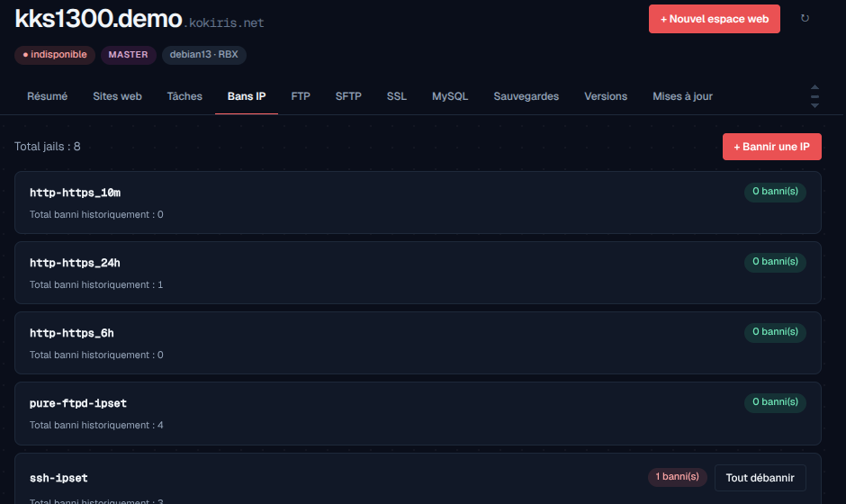846x504 pixels.
Task: Click the down arrow of the tab scroller
Action: click(x=814, y=106)
